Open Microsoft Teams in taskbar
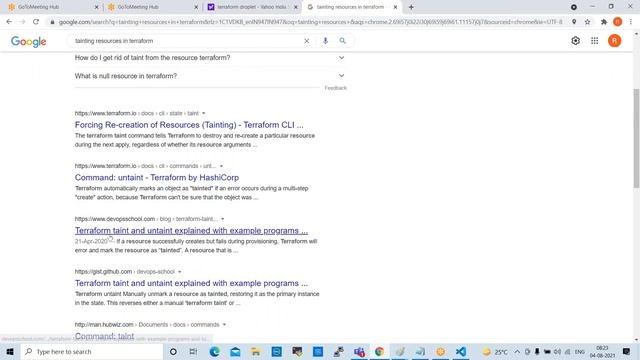640x360 pixels. (359, 351)
